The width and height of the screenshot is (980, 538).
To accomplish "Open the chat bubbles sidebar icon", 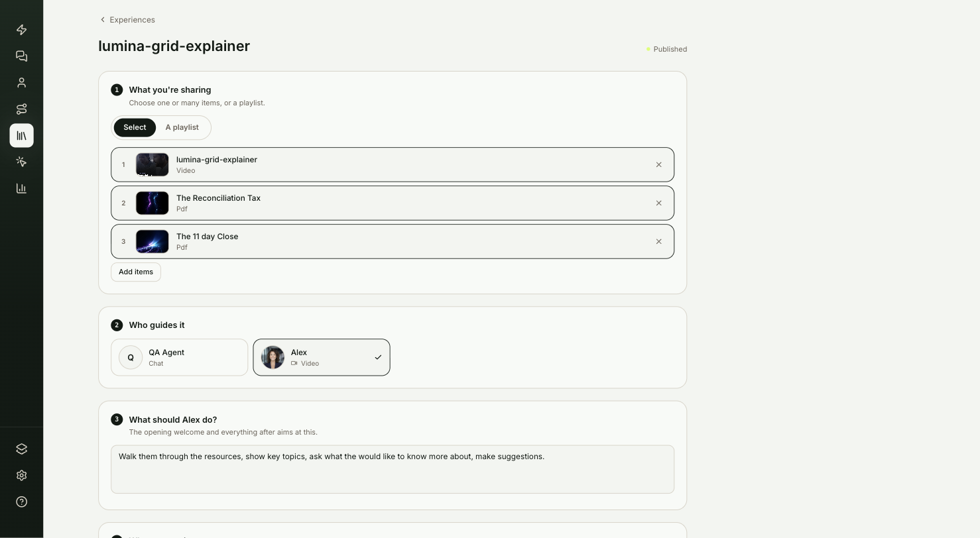I will coord(21,56).
